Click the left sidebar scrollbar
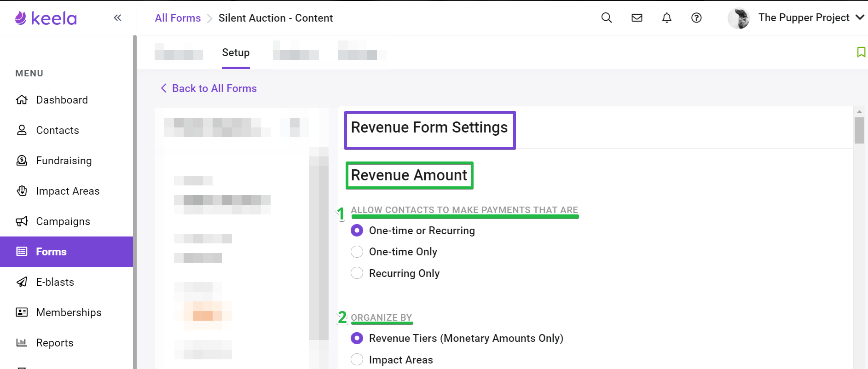 (x=135, y=202)
